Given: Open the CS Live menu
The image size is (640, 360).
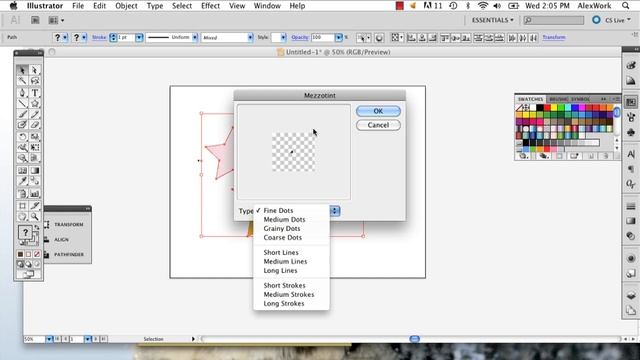Looking at the screenshot, I should pos(617,20).
